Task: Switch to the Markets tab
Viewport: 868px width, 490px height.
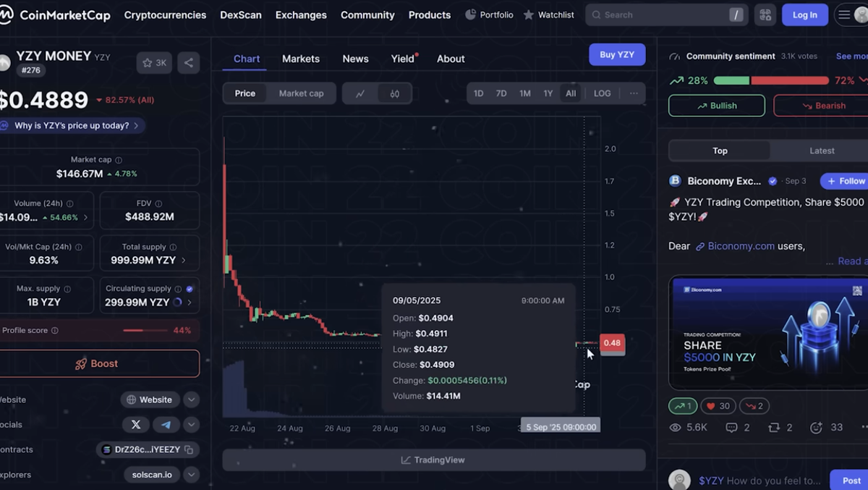Action: 301,59
